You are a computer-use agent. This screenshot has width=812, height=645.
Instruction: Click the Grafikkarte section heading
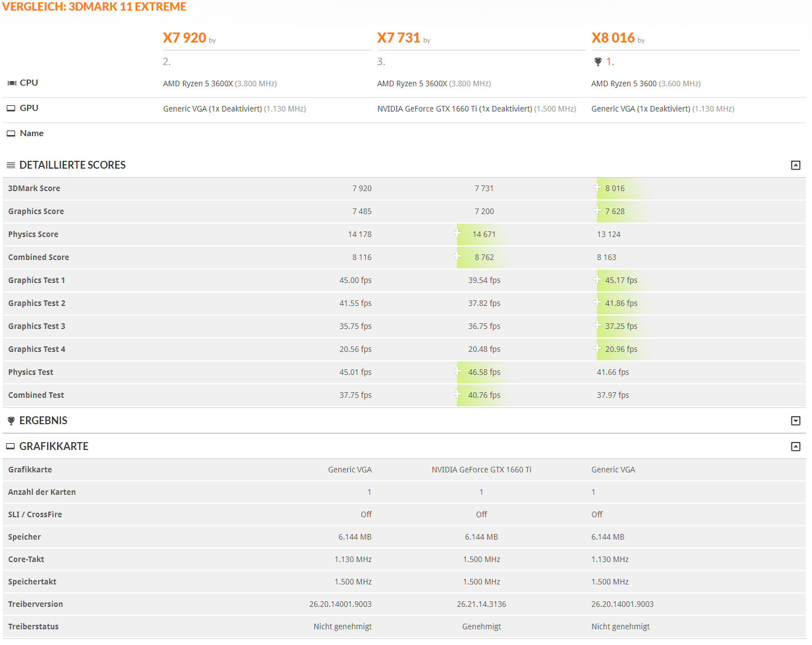[54, 447]
